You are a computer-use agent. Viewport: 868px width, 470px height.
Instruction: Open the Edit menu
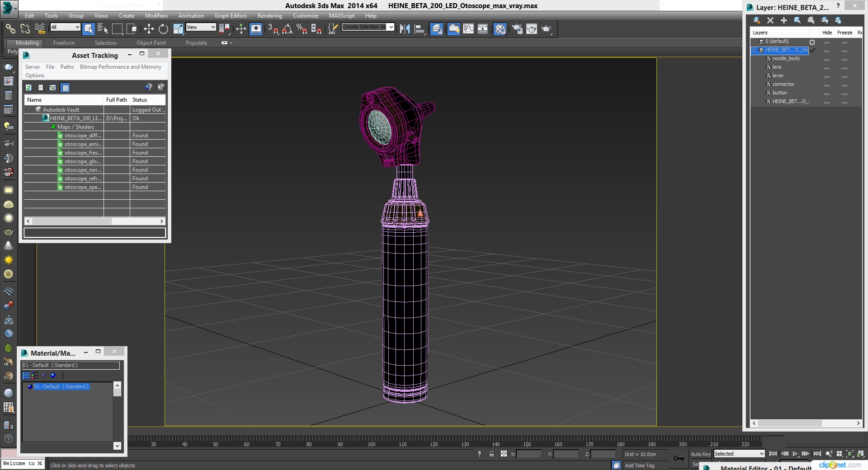point(29,15)
